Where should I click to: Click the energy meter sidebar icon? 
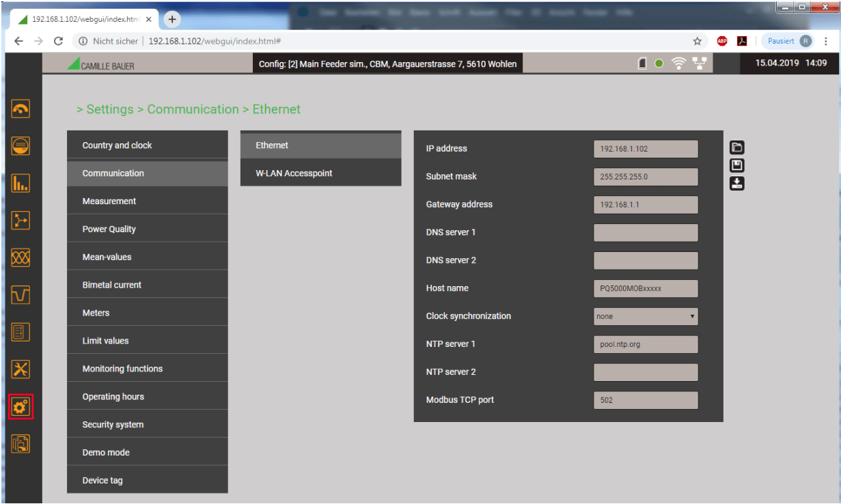click(20, 146)
